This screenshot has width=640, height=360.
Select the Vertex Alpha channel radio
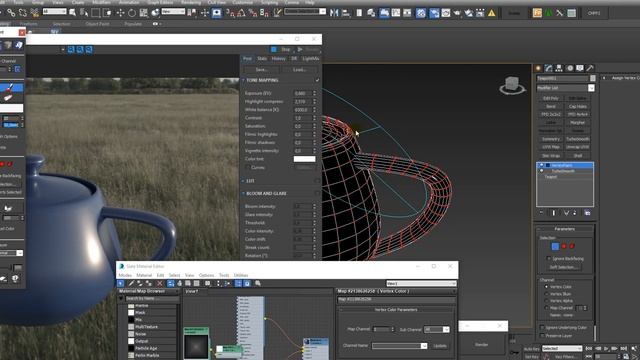tap(546, 301)
